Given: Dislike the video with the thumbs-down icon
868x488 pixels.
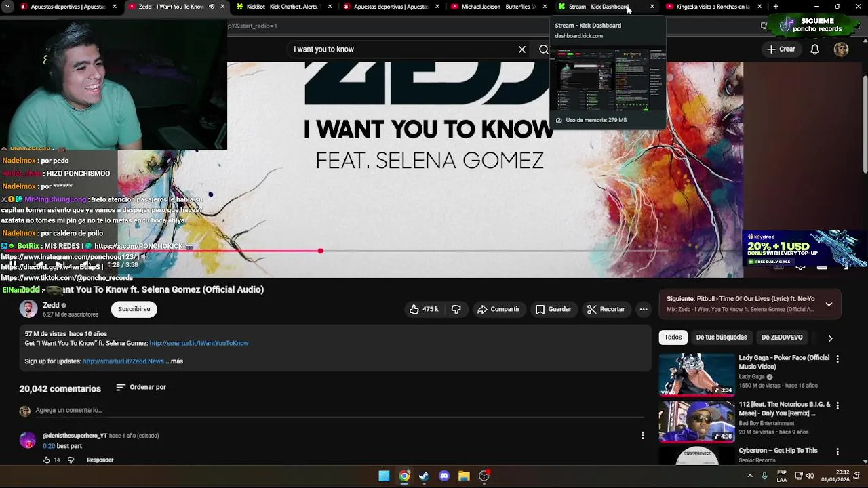Looking at the screenshot, I should pyautogui.click(x=456, y=309).
